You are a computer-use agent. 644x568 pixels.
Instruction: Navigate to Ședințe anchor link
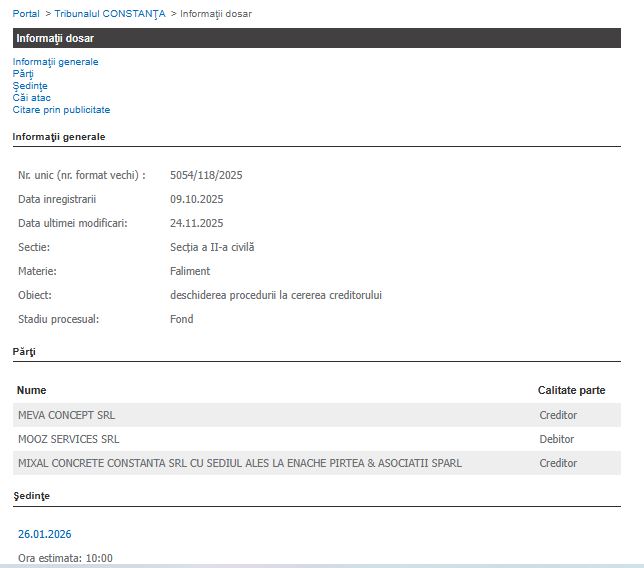click(30, 86)
